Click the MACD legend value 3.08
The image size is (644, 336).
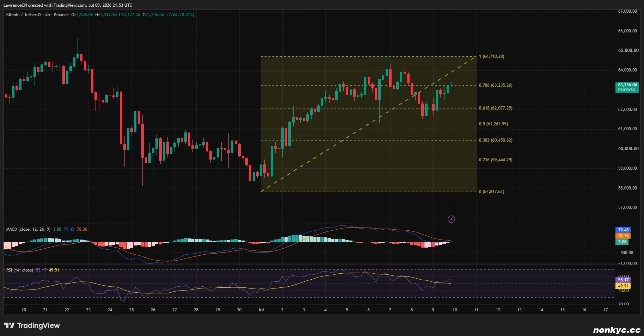57,229
